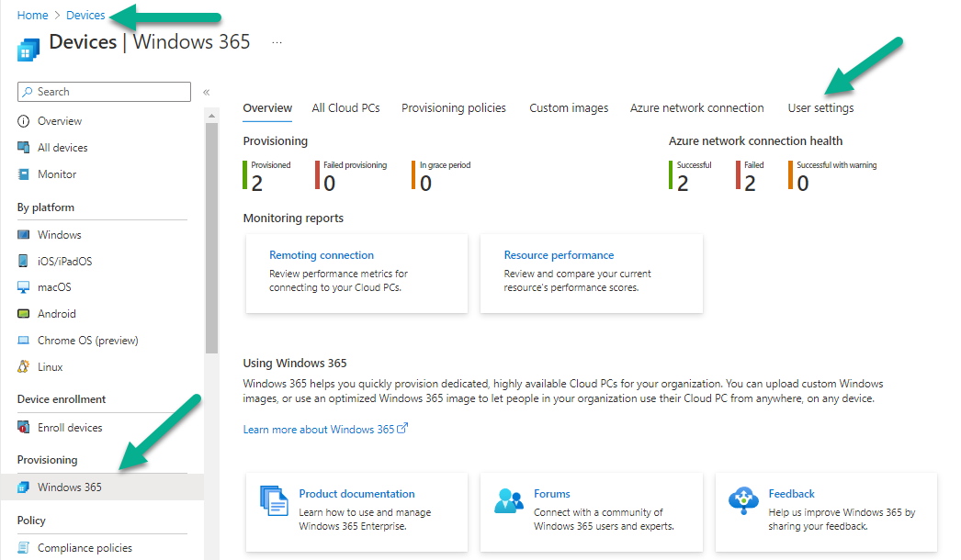Click the Compliance policies icon
This screenshot has height=560, width=961.
23,547
